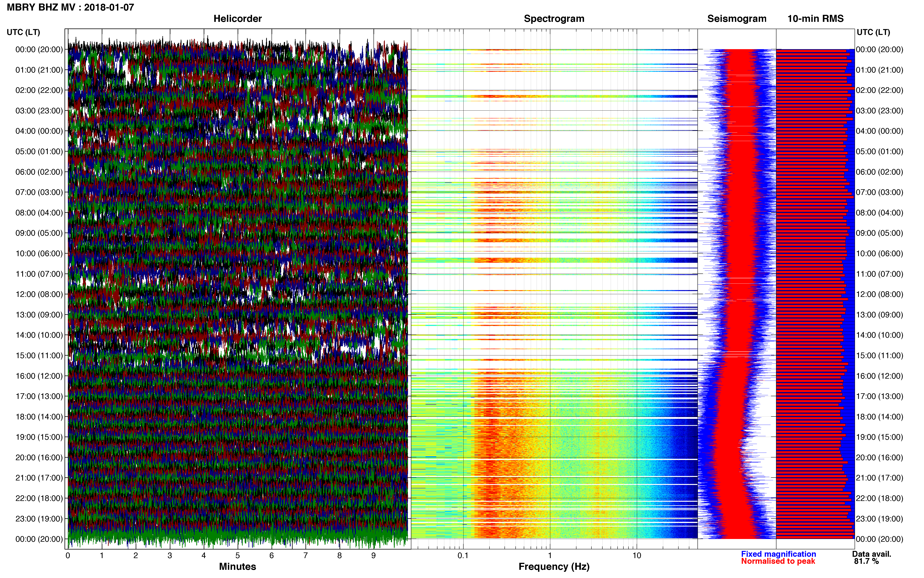This screenshot has height=578, width=924.
Task: Pick left axis label "20:00 (16:00)"
Action: click(x=39, y=458)
